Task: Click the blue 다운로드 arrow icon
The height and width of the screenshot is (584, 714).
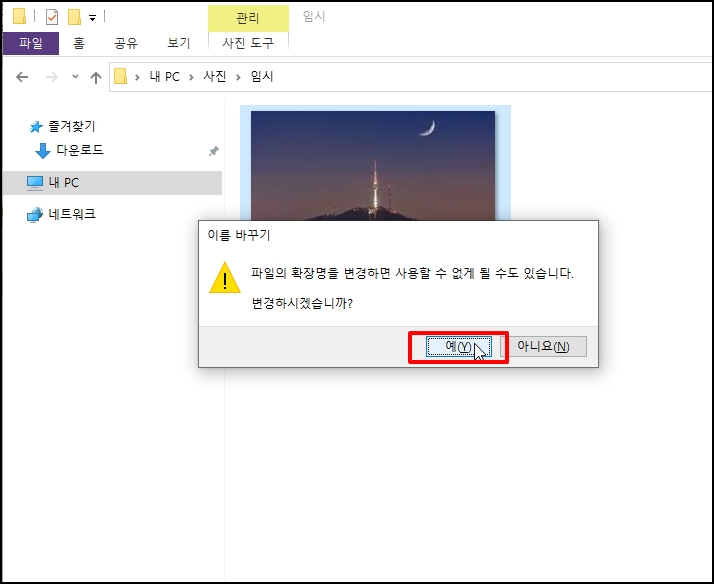Action: [43, 151]
